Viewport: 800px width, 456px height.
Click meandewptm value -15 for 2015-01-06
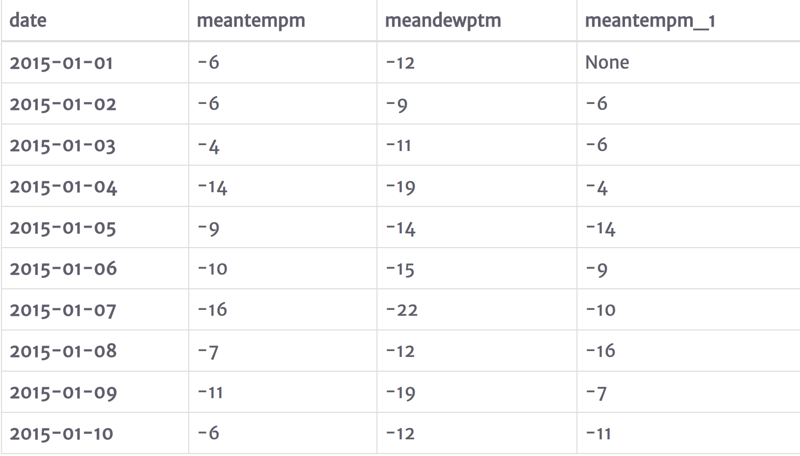pyautogui.click(x=402, y=268)
